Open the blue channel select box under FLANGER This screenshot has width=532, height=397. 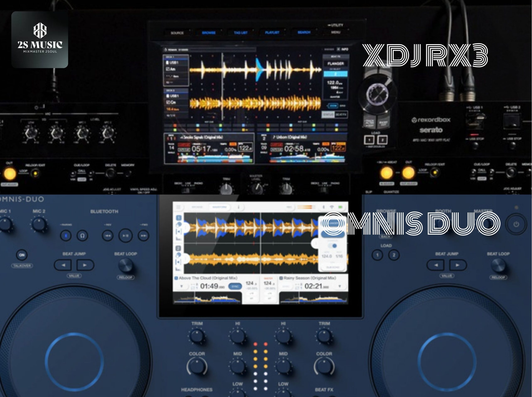coord(336,74)
